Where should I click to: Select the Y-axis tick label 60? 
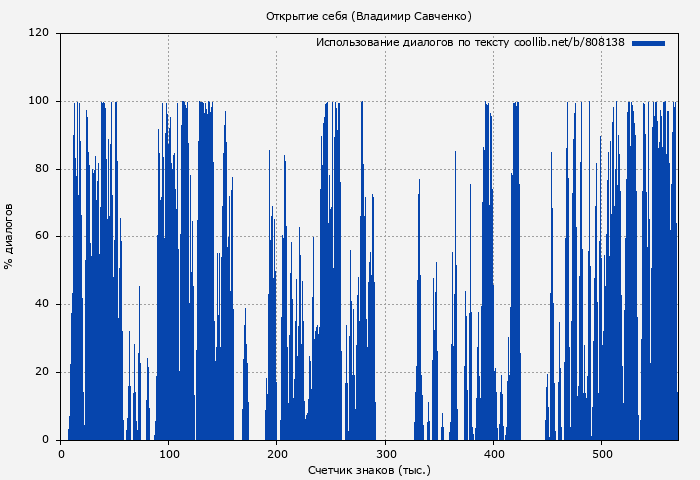coord(42,237)
